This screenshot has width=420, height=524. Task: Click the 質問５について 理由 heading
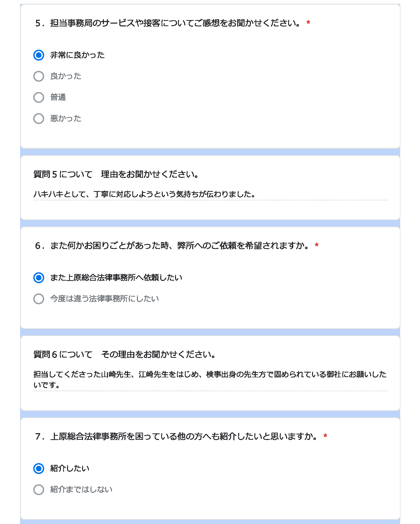tap(116, 174)
